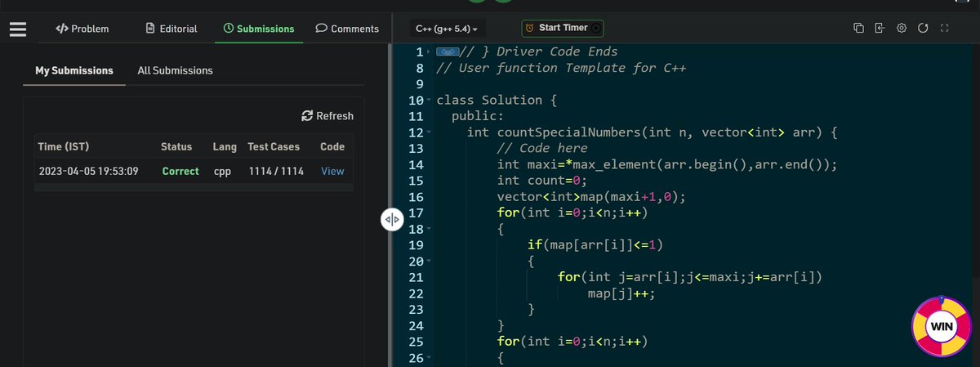Click the import/export code icon
The width and height of the screenshot is (980, 367).
click(880, 29)
